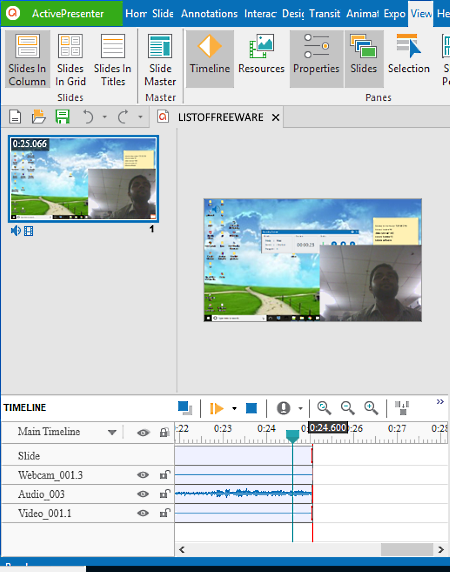
Task: Hide the Webcam_001.3 track
Action: tap(143, 475)
